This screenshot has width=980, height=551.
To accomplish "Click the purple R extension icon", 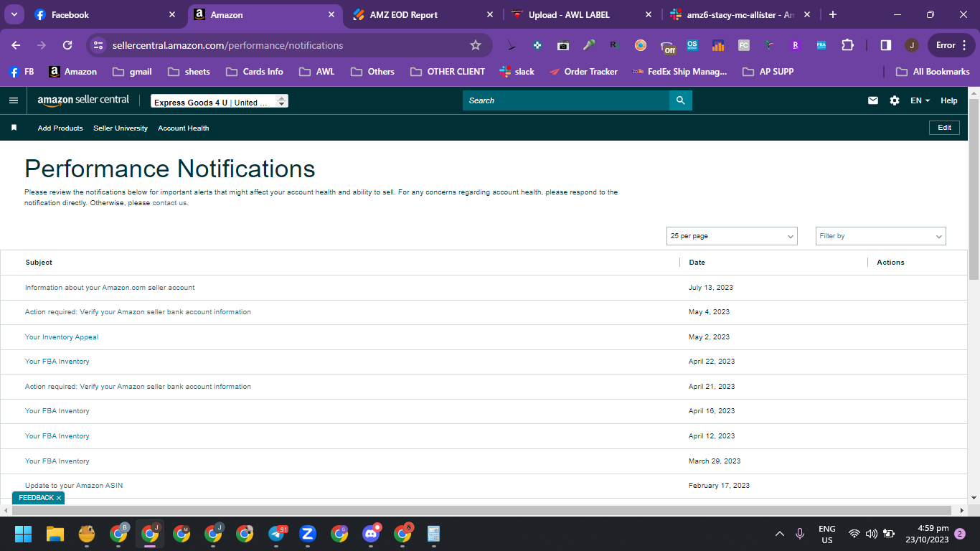I will click(796, 45).
